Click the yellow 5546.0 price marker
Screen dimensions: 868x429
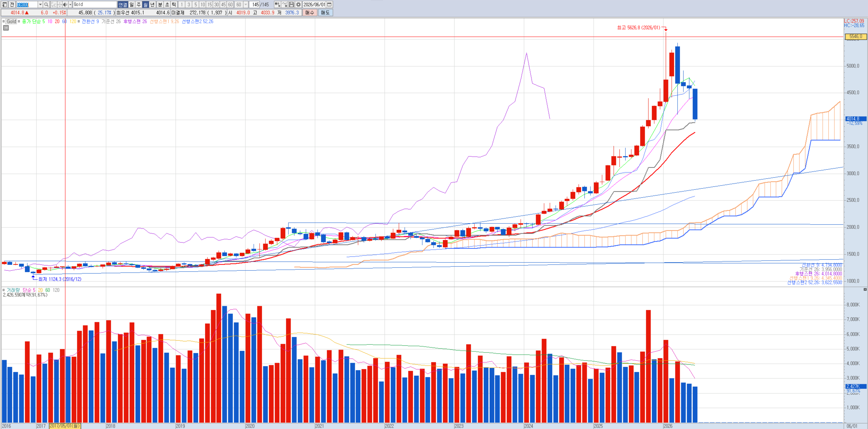click(856, 36)
